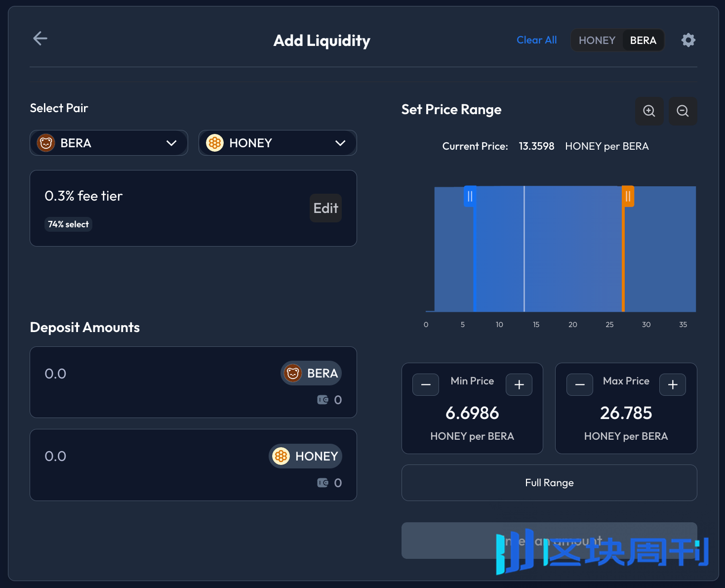
Task: Click Clear All link
Action: point(536,40)
